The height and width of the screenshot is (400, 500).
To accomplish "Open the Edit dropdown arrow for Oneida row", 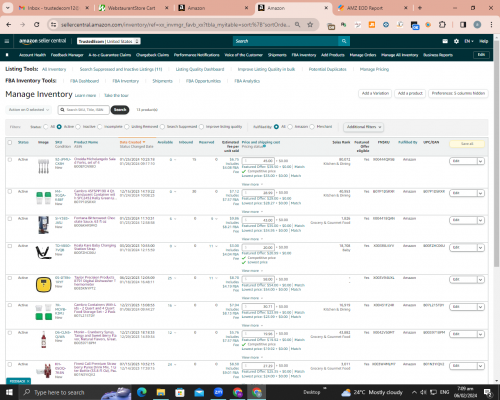I will (480, 161).
